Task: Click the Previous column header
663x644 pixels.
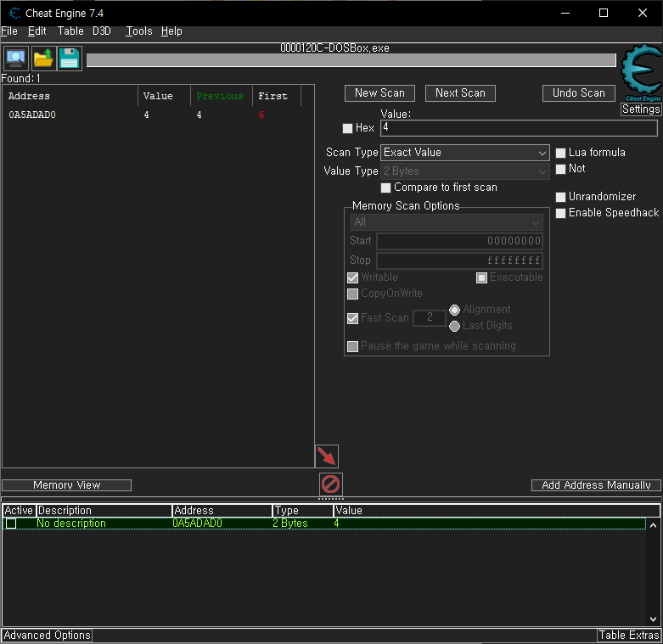Action: [222, 97]
